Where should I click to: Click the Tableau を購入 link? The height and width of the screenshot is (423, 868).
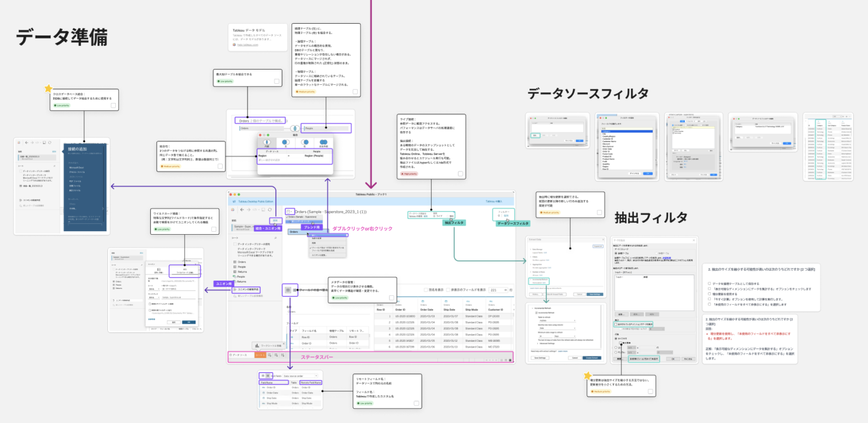[494, 201]
